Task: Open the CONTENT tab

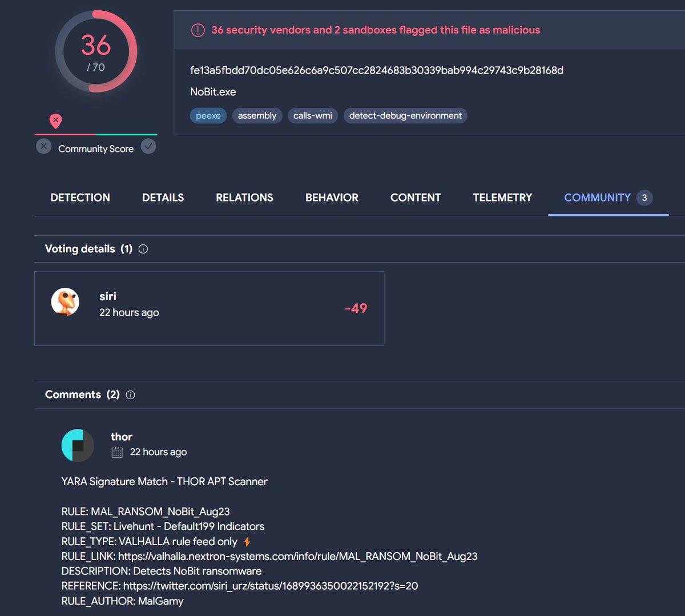Action: pos(416,198)
